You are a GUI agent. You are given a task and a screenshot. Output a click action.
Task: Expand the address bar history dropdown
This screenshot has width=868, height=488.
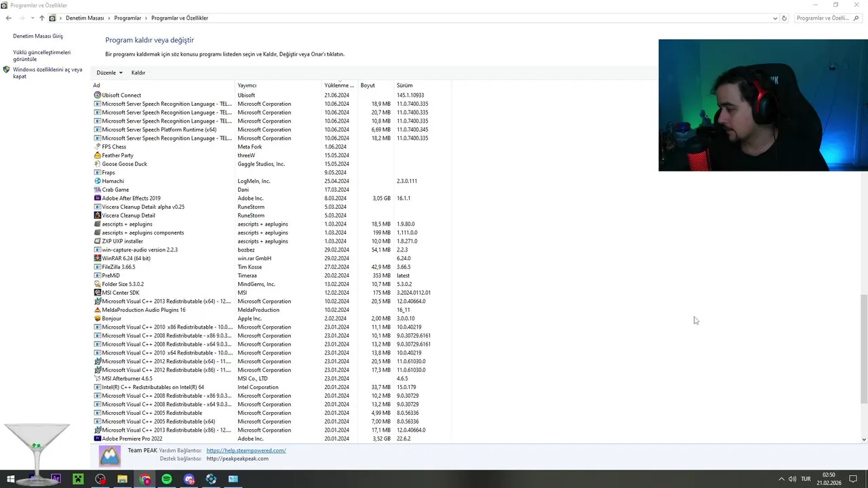775,18
